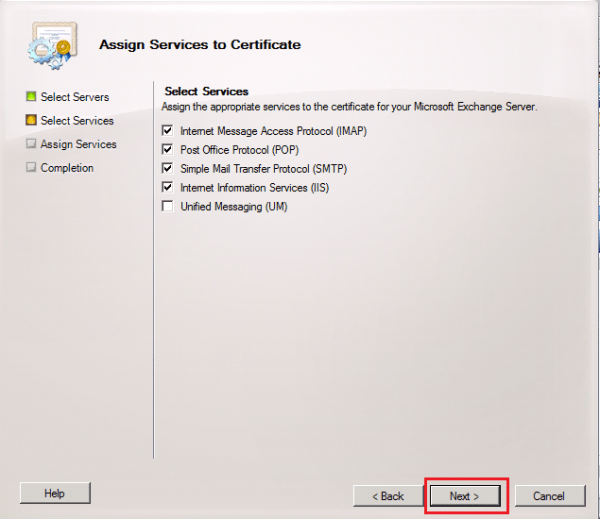Viewport: 600px width, 519px height.
Task: Disable Simple Mail Transfer Protocol (SMTP) service
Action: (167, 169)
